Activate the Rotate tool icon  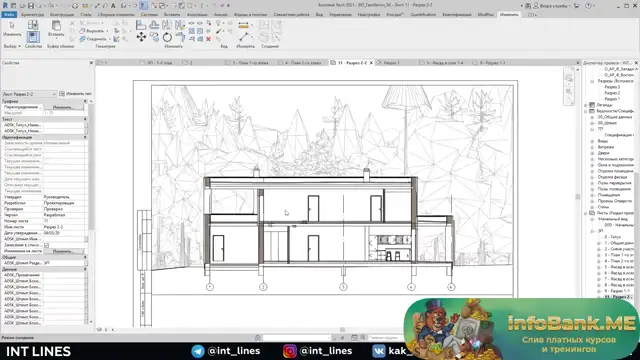167,38
